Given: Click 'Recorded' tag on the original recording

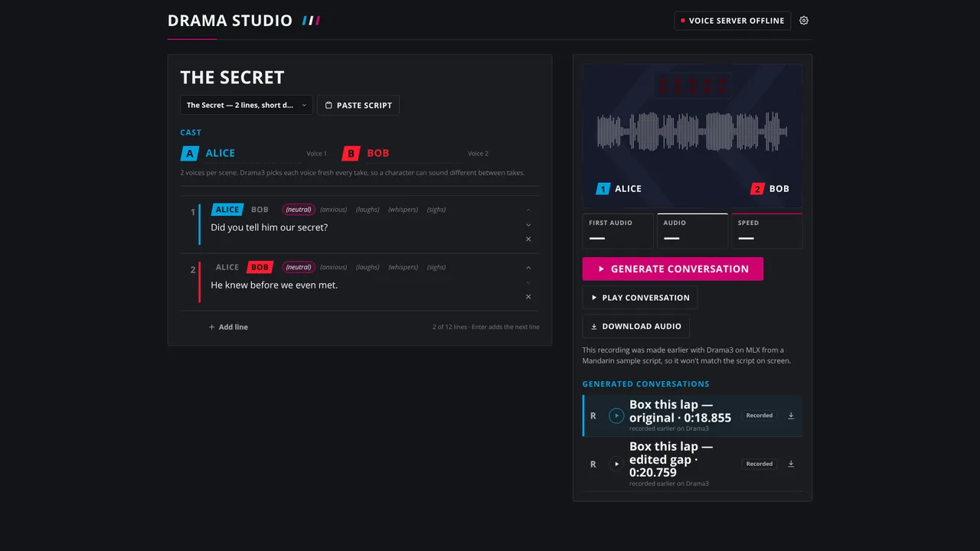Looking at the screenshot, I should click(x=759, y=416).
